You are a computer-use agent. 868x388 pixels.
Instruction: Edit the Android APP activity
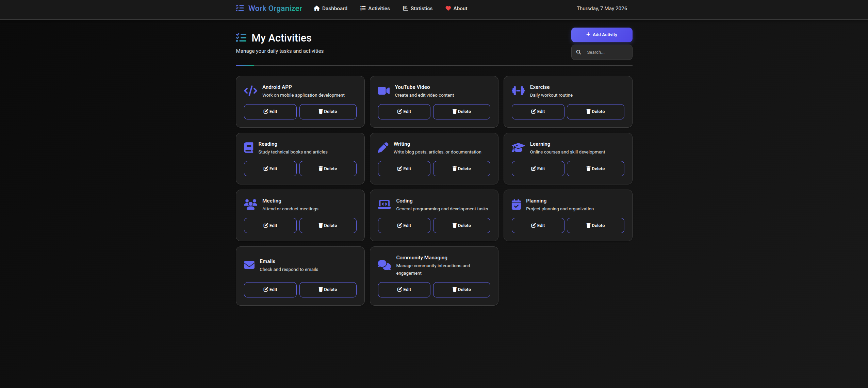tap(270, 112)
